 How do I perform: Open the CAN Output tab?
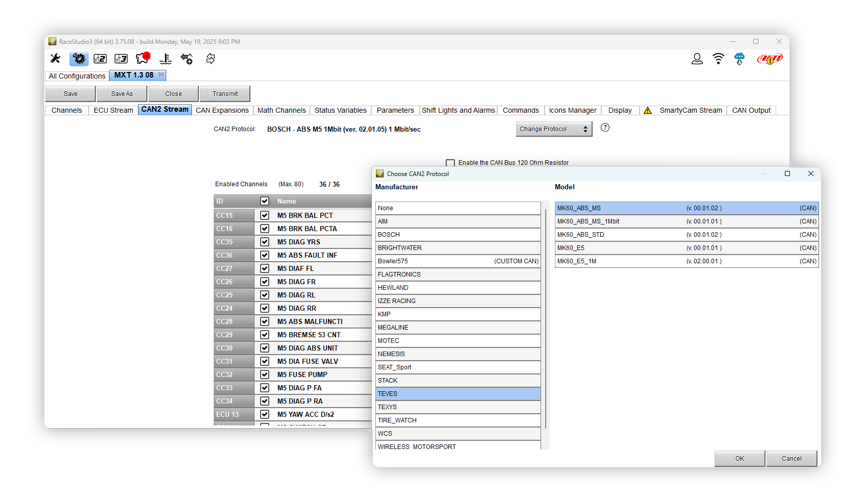pyautogui.click(x=751, y=110)
